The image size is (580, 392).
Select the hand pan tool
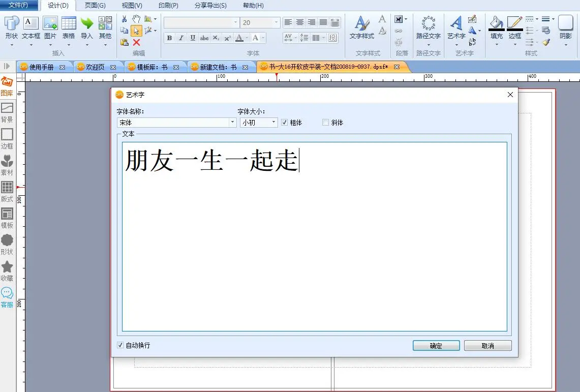[x=137, y=19]
